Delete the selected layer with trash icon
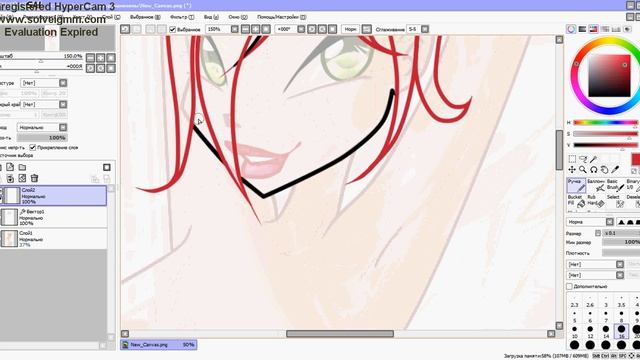The width and height of the screenshot is (640, 360). (x=34, y=178)
